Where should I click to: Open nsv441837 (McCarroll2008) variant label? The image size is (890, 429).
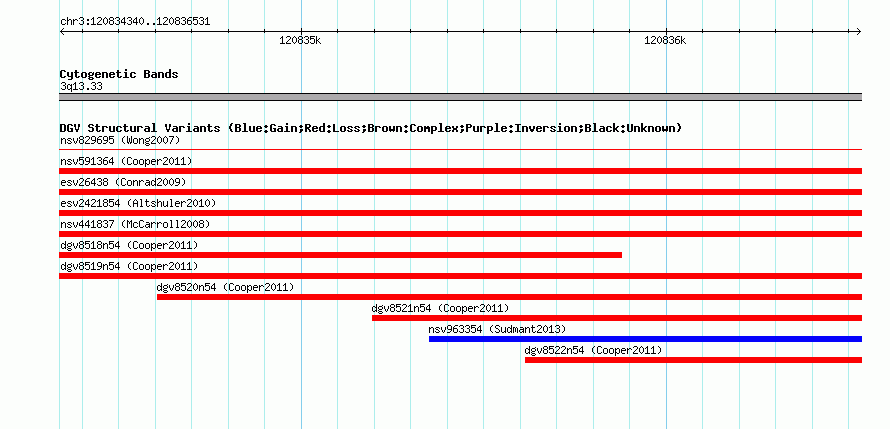point(135,224)
